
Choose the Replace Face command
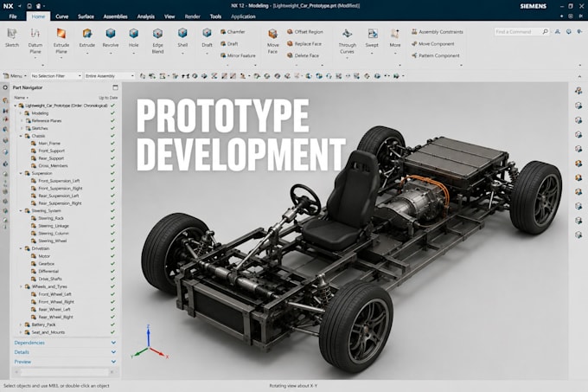pyautogui.click(x=304, y=44)
